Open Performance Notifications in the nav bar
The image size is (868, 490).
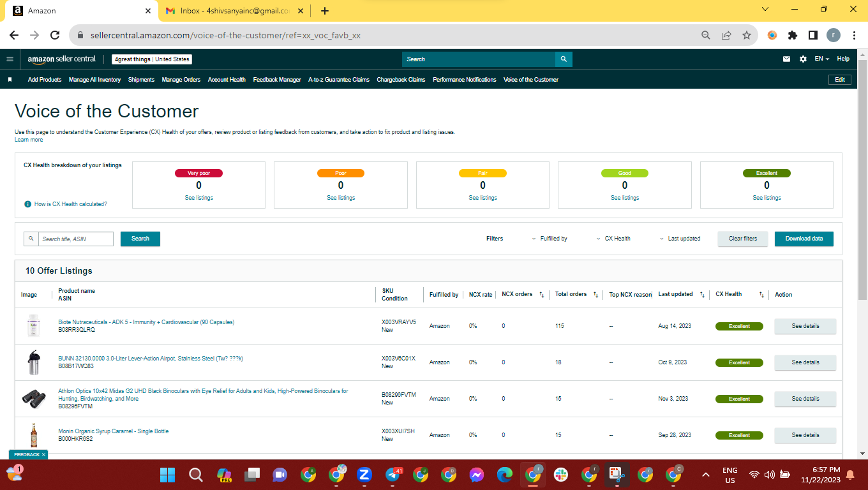click(x=465, y=80)
